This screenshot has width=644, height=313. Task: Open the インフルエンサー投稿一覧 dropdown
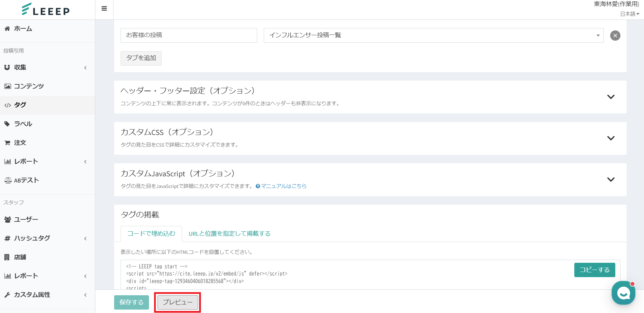(x=434, y=36)
